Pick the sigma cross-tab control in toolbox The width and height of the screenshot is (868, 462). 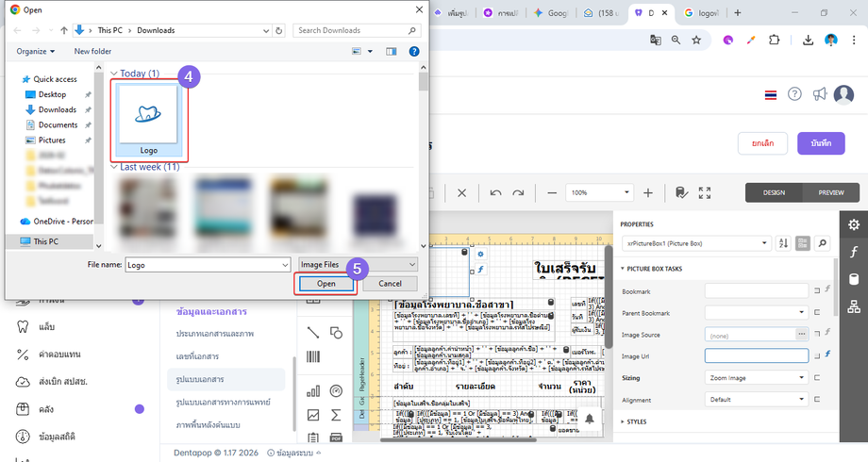tap(336, 415)
